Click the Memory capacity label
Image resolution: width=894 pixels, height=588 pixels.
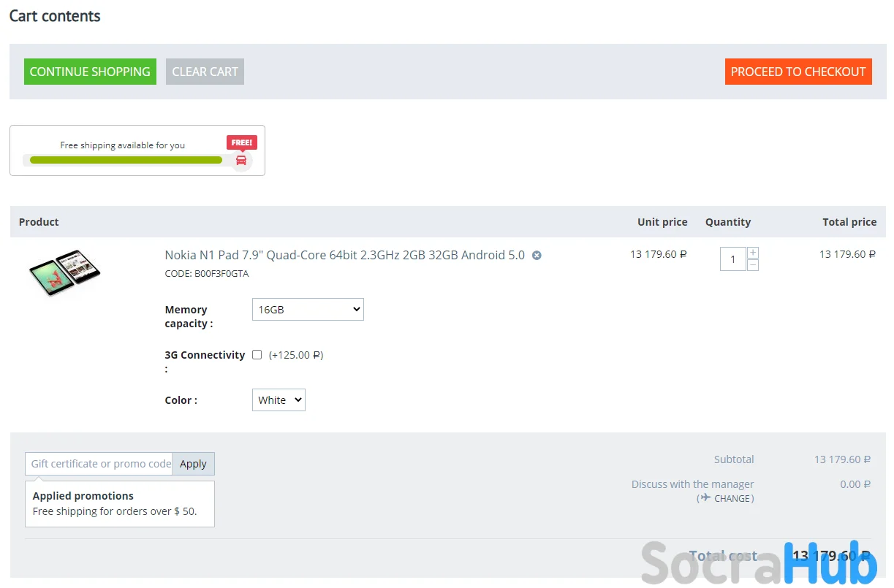coord(189,316)
